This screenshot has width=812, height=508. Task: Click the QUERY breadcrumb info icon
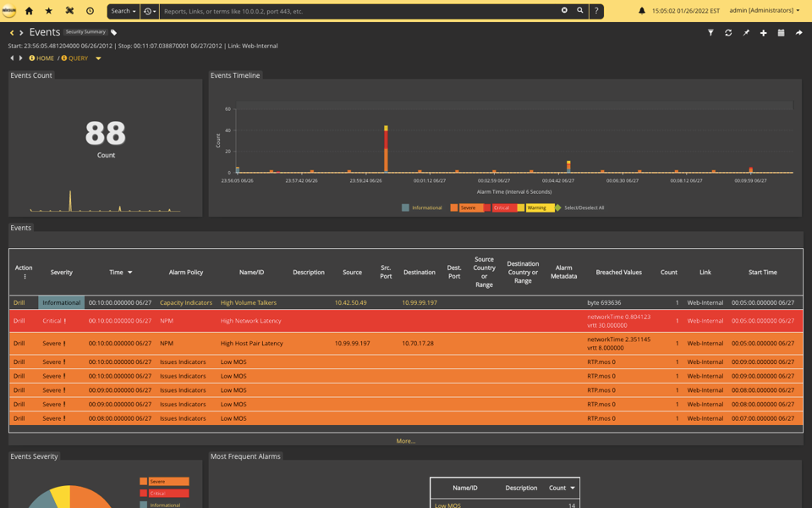click(x=64, y=58)
